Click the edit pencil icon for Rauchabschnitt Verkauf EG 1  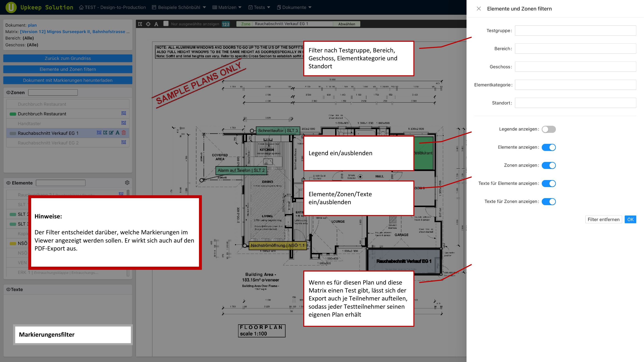coord(111,133)
